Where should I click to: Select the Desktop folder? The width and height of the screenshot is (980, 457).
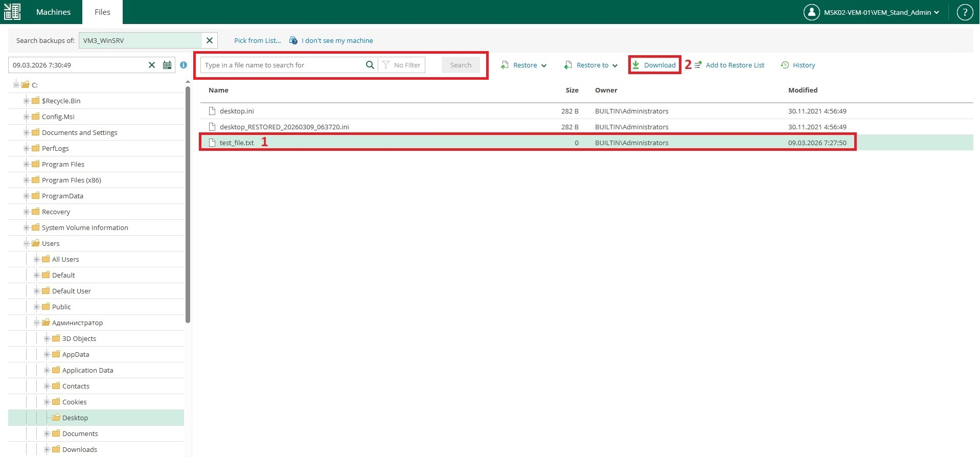(75, 418)
